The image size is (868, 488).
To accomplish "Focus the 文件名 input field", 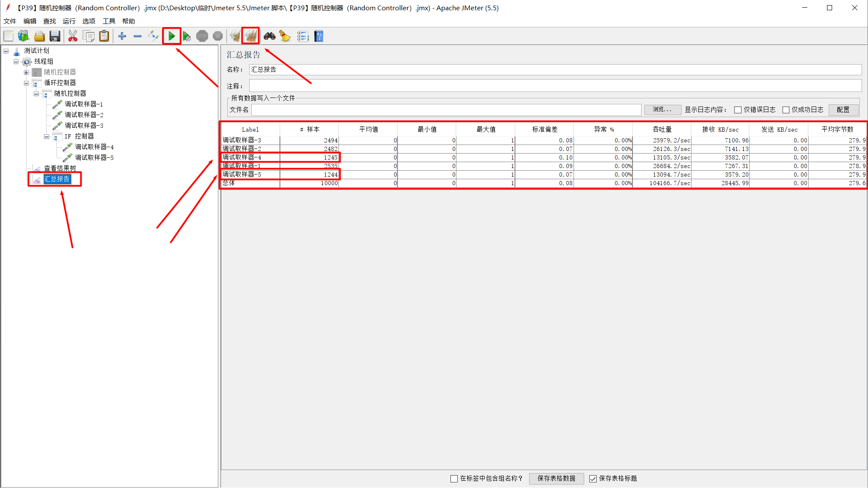I will coord(446,110).
